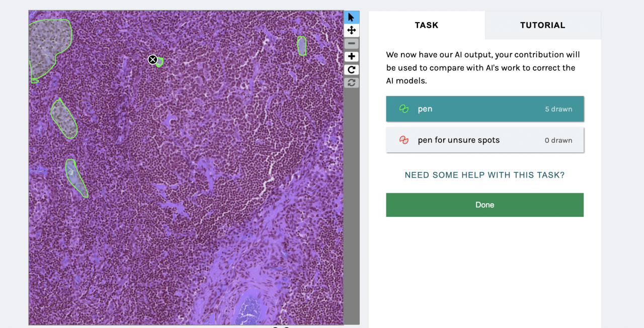
Task: Switch to the TASK tab
Action: point(427,25)
